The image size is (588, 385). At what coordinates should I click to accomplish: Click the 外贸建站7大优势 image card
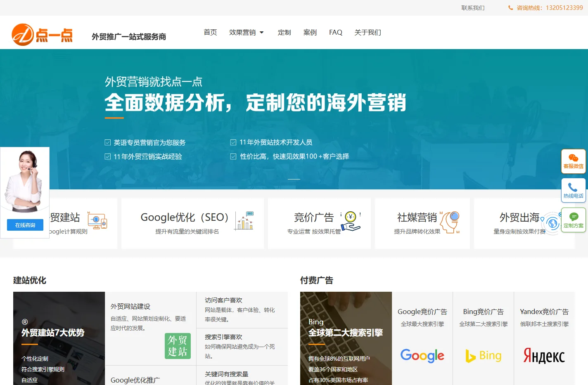pos(59,338)
